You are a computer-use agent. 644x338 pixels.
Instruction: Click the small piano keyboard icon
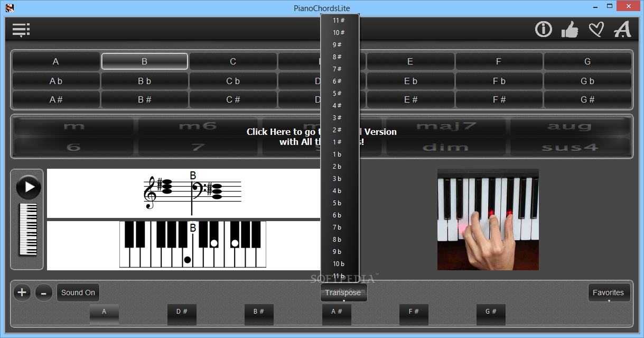point(28,229)
